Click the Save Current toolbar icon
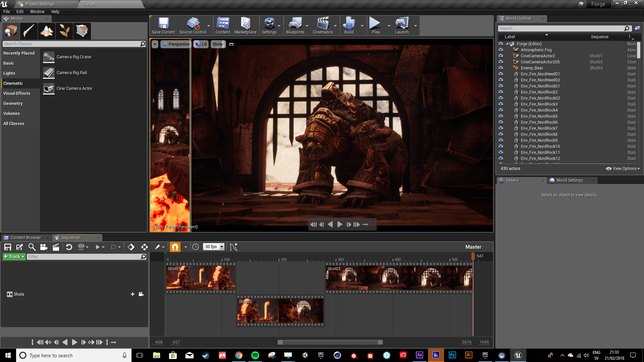The height and width of the screenshot is (362, 644). point(163,26)
